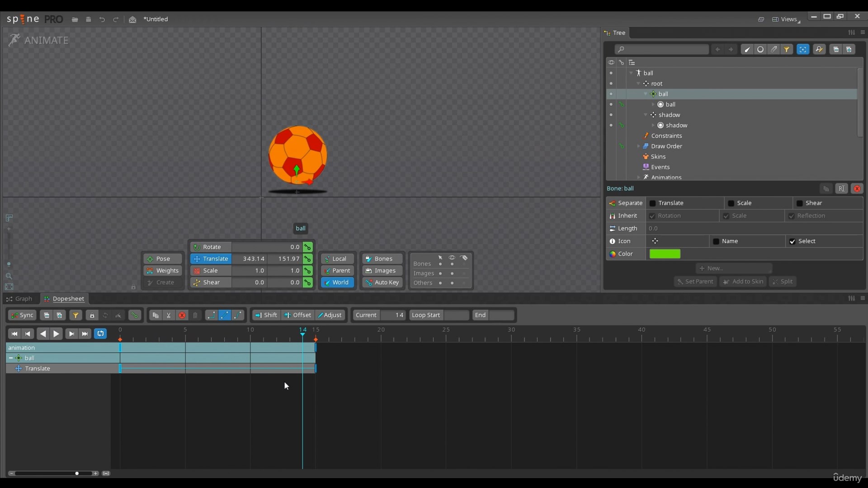This screenshot has width=868, height=488.
Task: Collapse the ball bone row in dopesheet
Action: point(11,358)
